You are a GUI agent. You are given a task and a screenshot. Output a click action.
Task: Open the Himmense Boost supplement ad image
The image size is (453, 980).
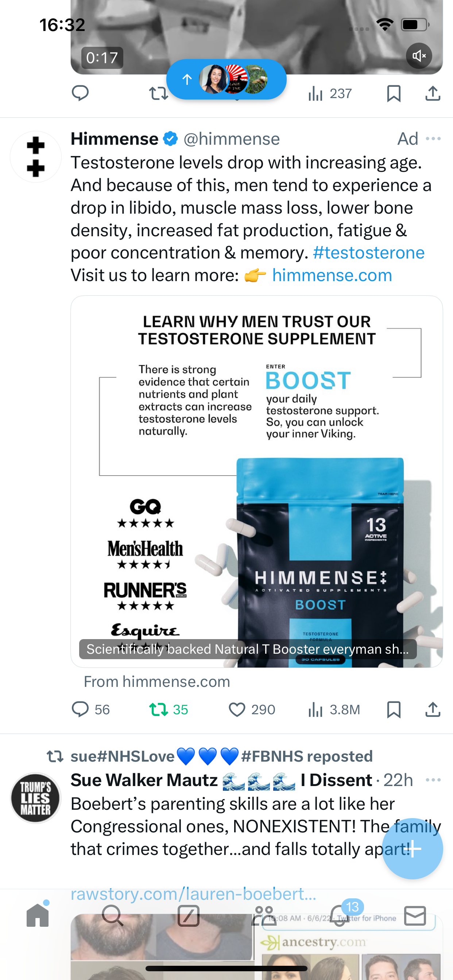[x=256, y=481]
